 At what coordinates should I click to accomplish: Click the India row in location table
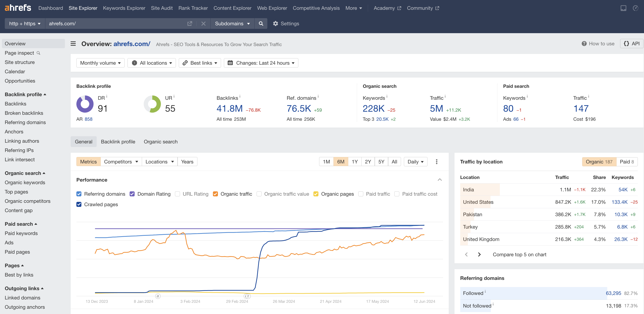pos(549,190)
